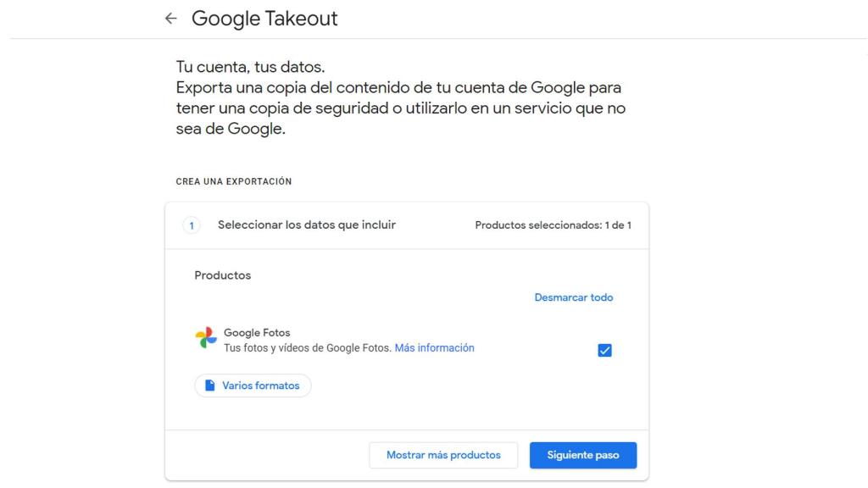Open Más información about Google Fotos
This screenshot has width=868, height=488.
(435, 347)
